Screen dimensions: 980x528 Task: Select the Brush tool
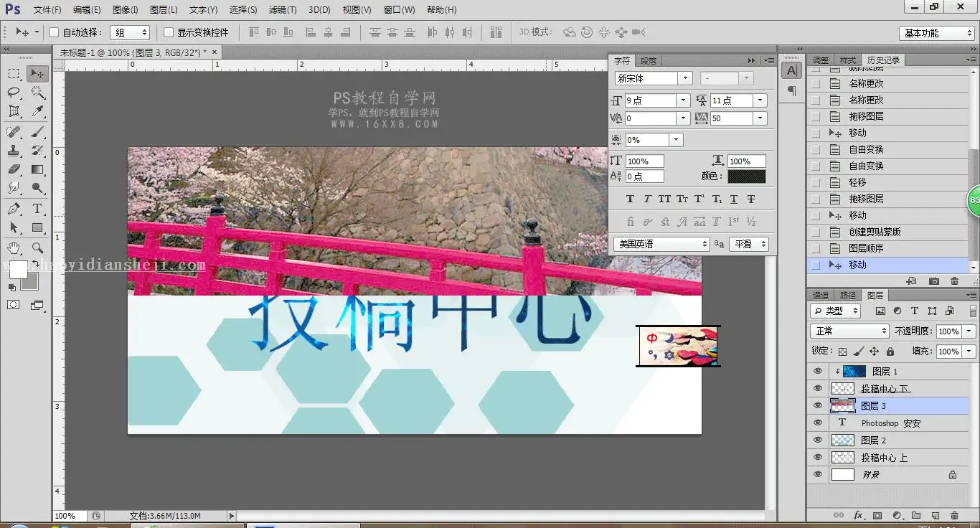[x=37, y=132]
